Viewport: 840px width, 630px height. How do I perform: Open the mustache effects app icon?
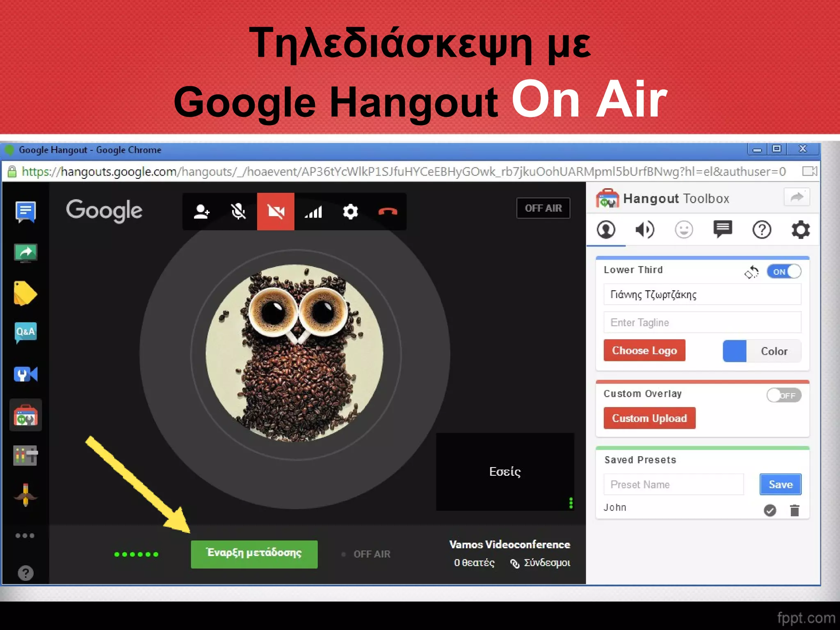(x=25, y=495)
